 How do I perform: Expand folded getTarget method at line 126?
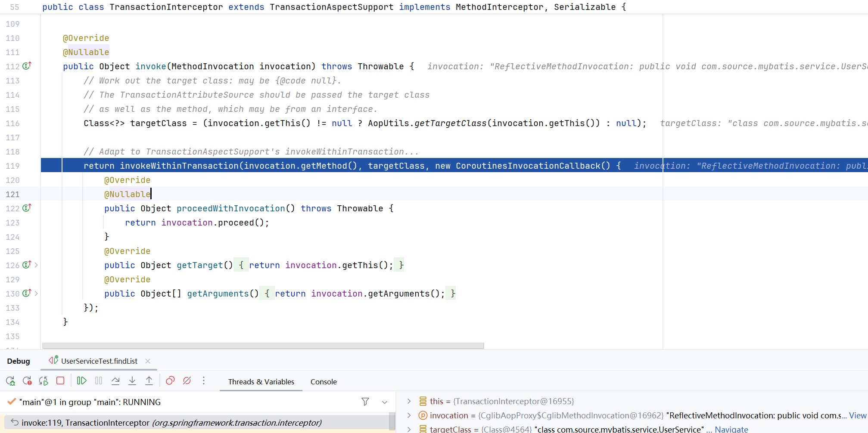[36, 265]
